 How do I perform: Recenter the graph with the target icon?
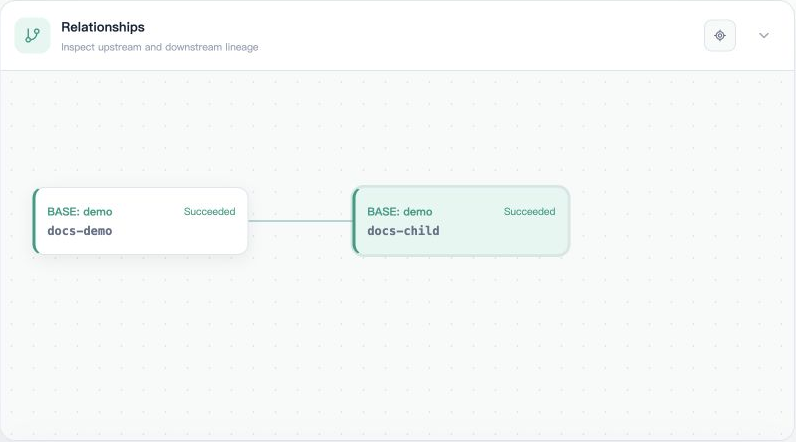click(x=719, y=36)
